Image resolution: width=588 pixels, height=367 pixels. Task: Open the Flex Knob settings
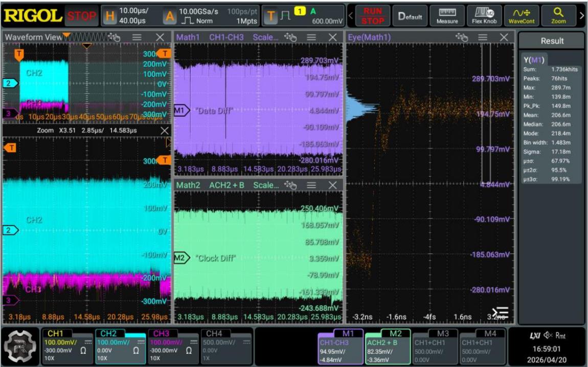click(x=484, y=16)
